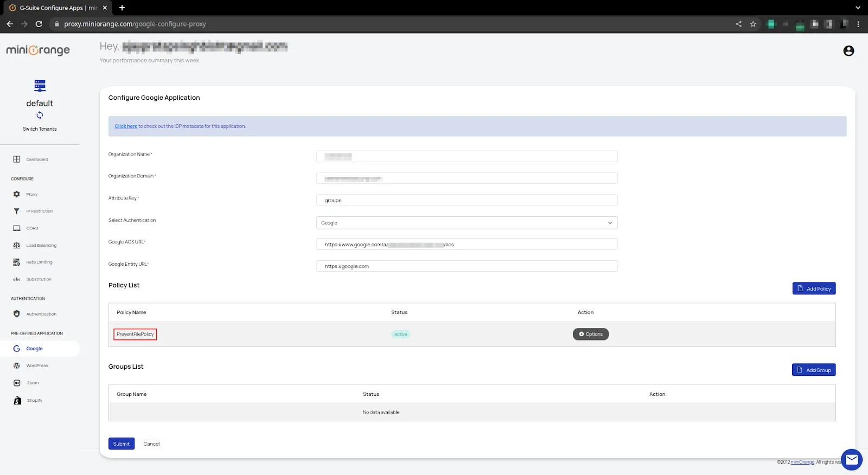Open the Load Balancing menu item
This screenshot has height=475, width=868.
point(41,246)
